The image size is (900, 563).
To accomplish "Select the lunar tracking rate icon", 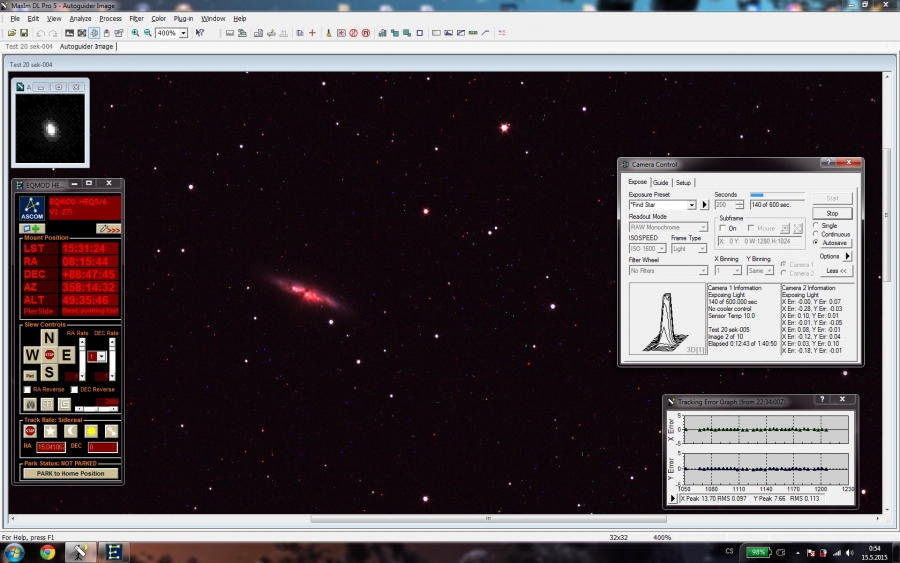I will [71, 431].
